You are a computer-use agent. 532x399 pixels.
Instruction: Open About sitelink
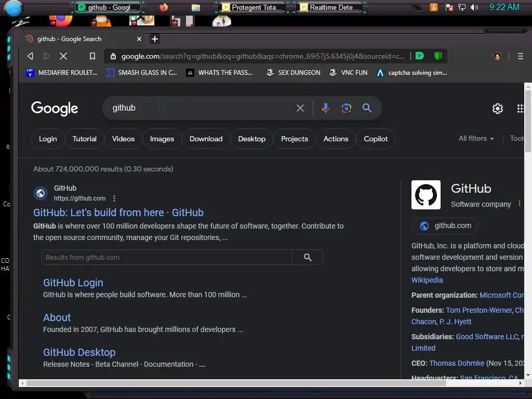pyautogui.click(x=57, y=317)
